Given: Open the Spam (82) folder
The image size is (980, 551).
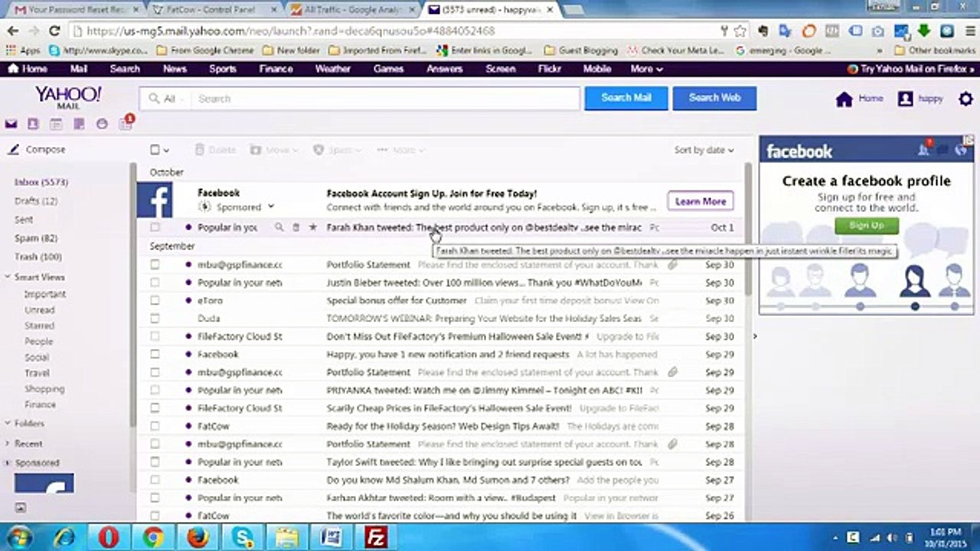Looking at the screenshot, I should coord(35,239).
